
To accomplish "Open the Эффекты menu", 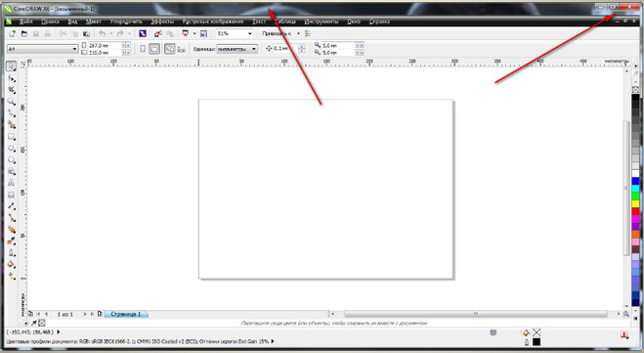I will (162, 22).
